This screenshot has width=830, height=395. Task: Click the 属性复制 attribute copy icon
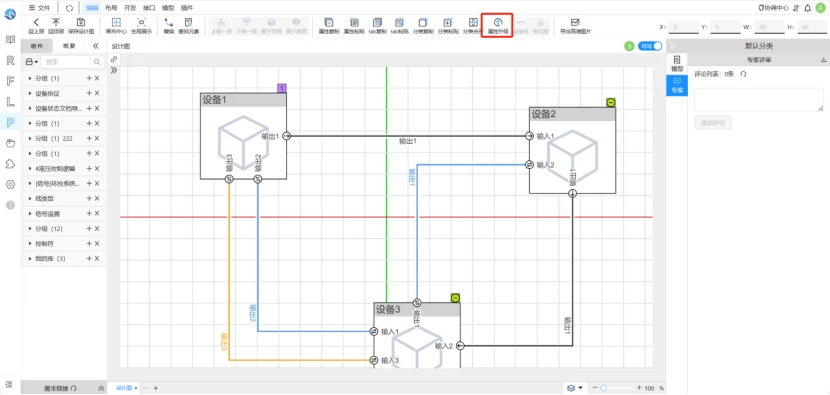(x=329, y=22)
